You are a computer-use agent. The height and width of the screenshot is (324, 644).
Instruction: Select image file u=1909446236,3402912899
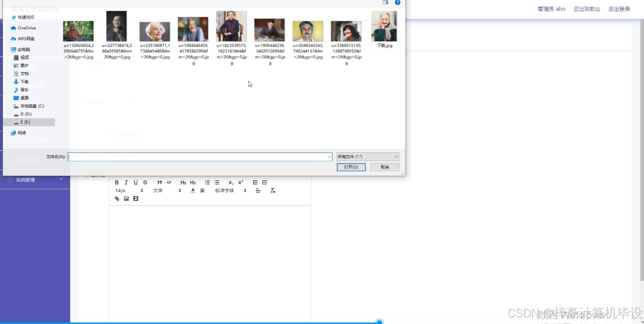coord(270,42)
